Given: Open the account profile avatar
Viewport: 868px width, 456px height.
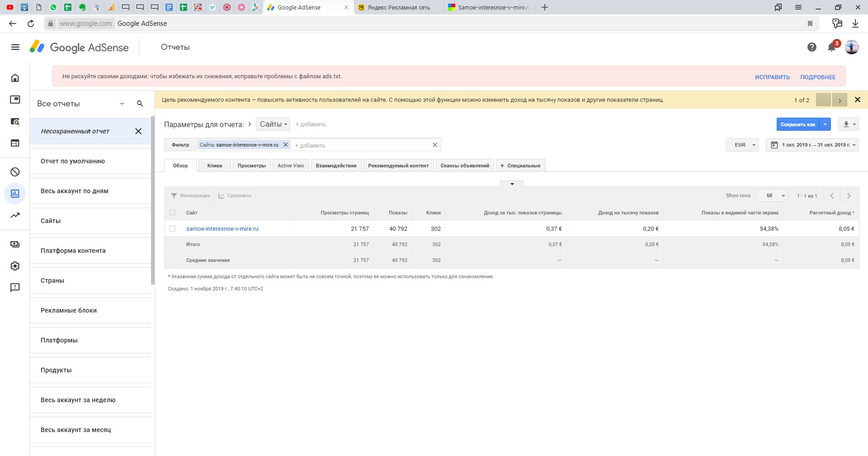Looking at the screenshot, I should pyautogui.click(x=852, y=47).
